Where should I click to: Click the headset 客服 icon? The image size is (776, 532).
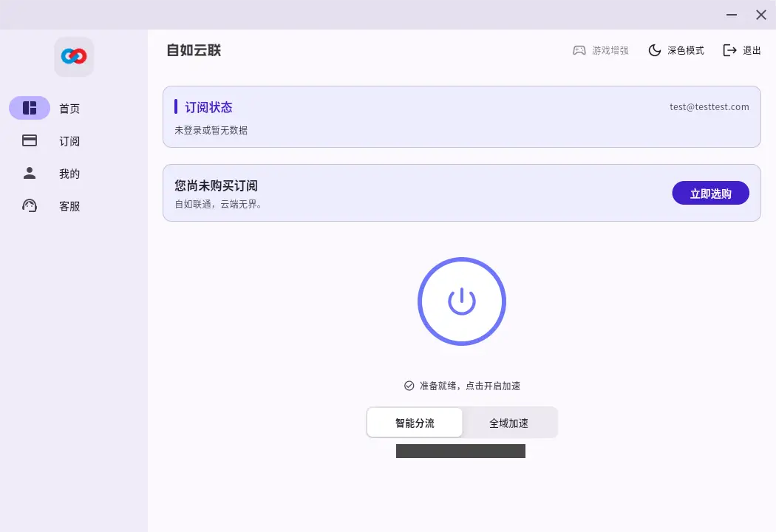point(30,205)
